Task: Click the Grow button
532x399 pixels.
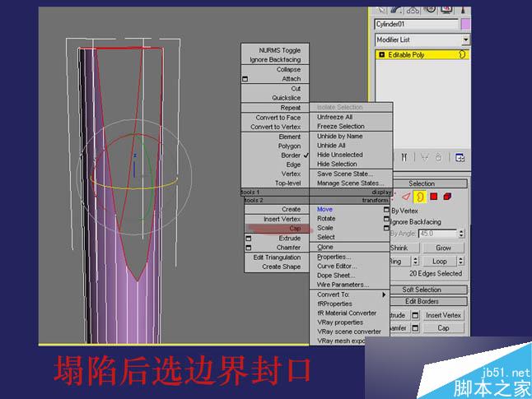Action: [443, 248]
